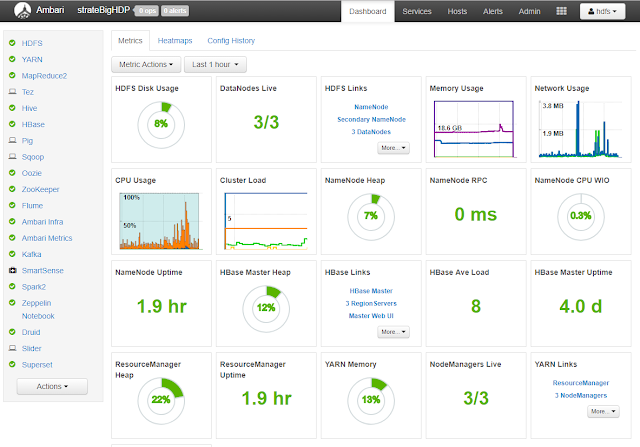Screen dimensions: 640x447
Task: Click the 0 alerts badge
Action: (175, 11)
